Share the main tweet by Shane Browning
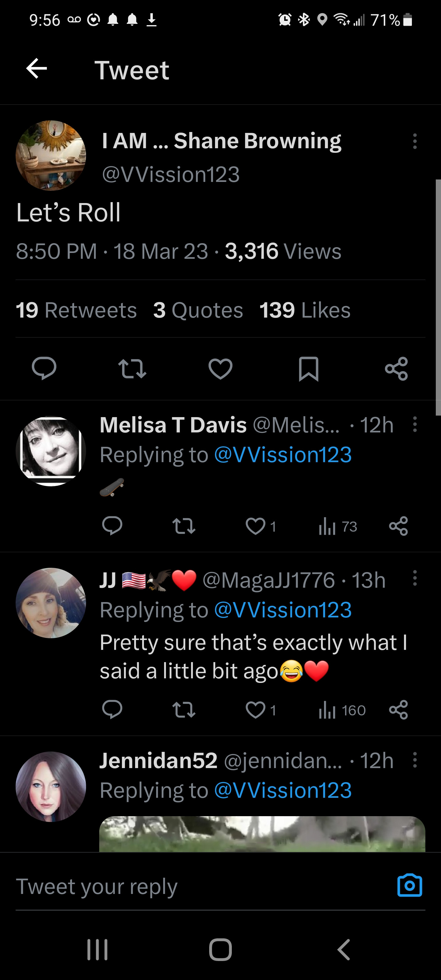 396,368
